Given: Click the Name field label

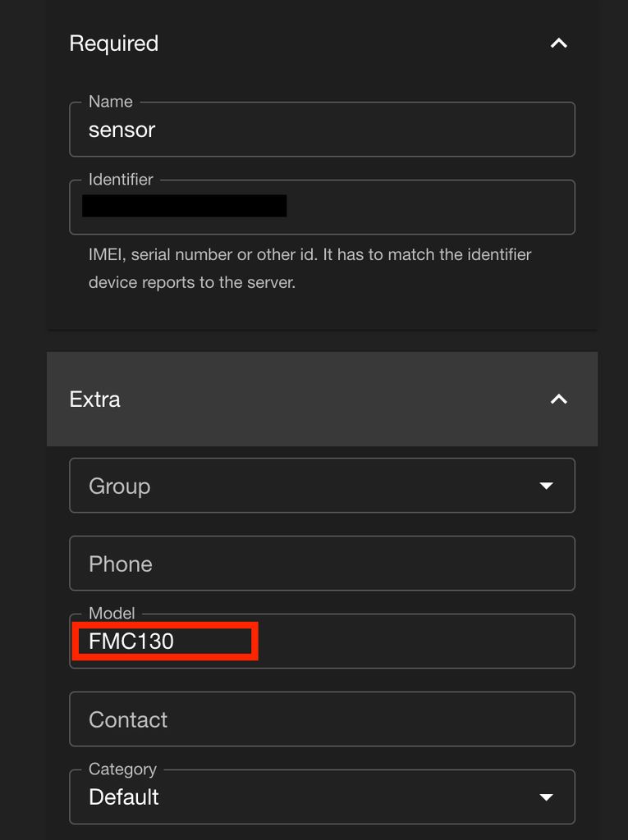Looking at the screenshot, I should click(111, 102).
